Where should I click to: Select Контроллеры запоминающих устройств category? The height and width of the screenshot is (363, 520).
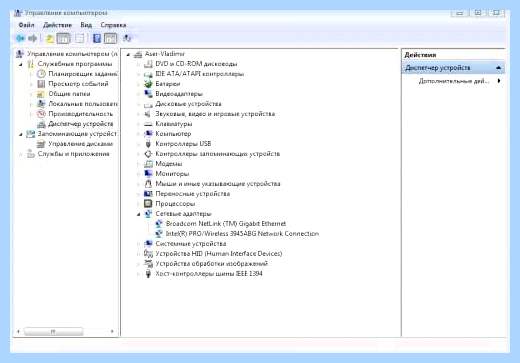pyautogui.click(x=218, y=154)
